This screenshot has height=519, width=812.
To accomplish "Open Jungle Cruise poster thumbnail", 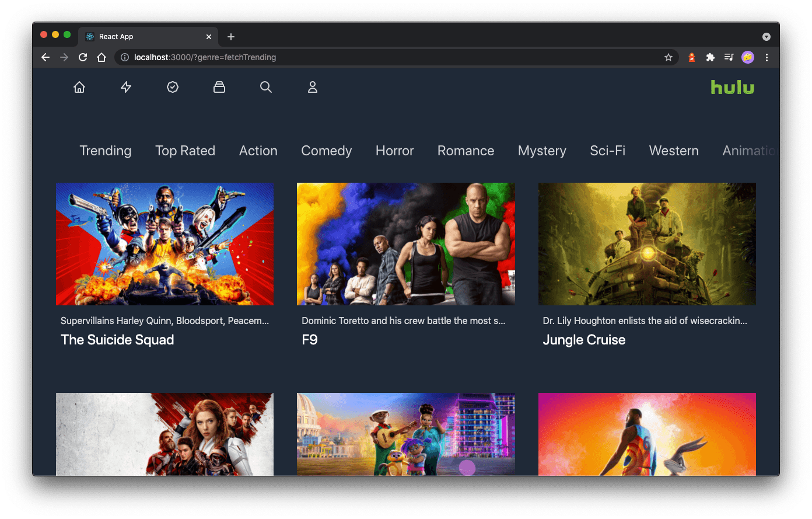I will [647, 244].
